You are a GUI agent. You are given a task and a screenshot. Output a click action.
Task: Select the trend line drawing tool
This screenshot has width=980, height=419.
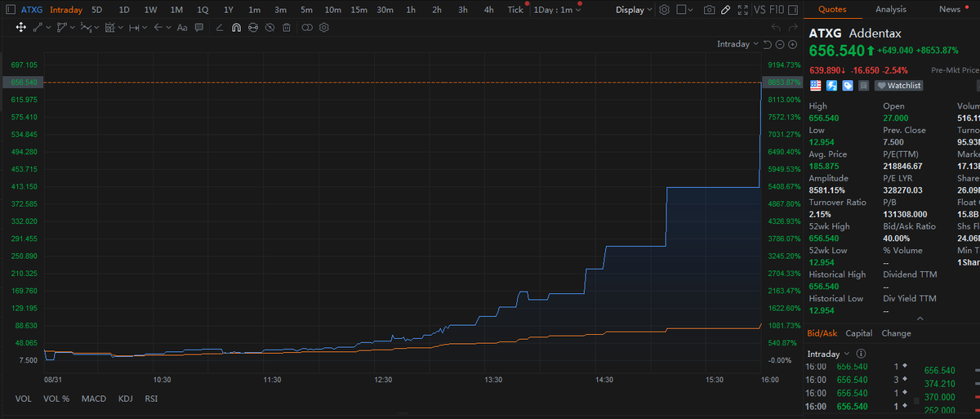point(38,27)
